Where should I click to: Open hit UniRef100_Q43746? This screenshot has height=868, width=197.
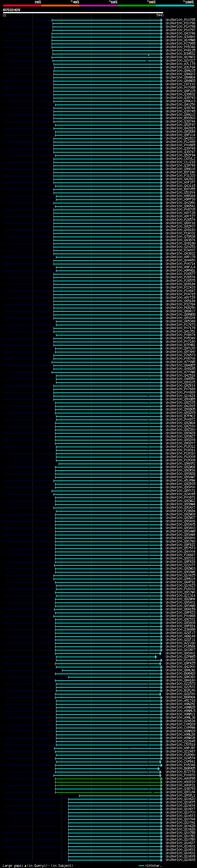click(180, 33)
